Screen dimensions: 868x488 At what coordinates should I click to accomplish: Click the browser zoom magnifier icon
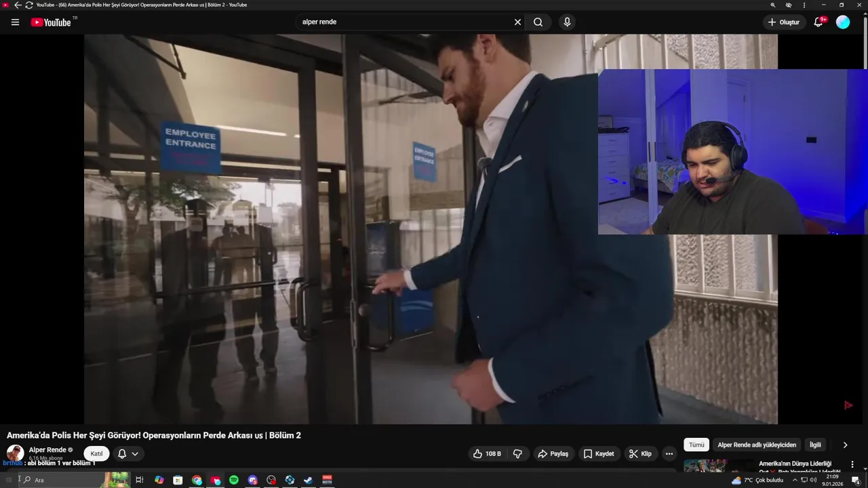coord(772,5)
